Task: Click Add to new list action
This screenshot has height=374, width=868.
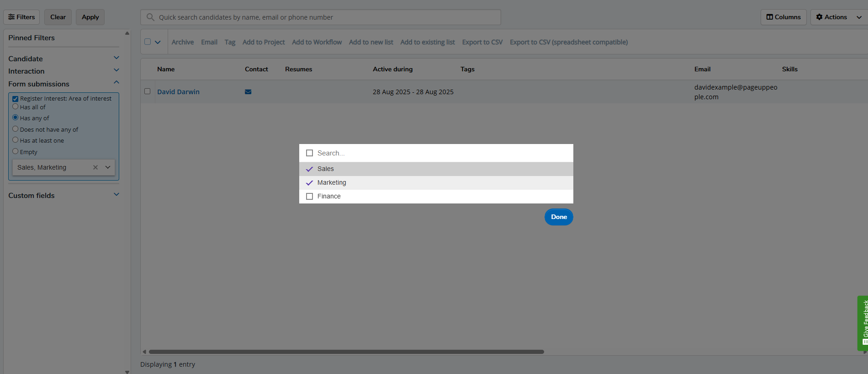Action: (371, 42)
